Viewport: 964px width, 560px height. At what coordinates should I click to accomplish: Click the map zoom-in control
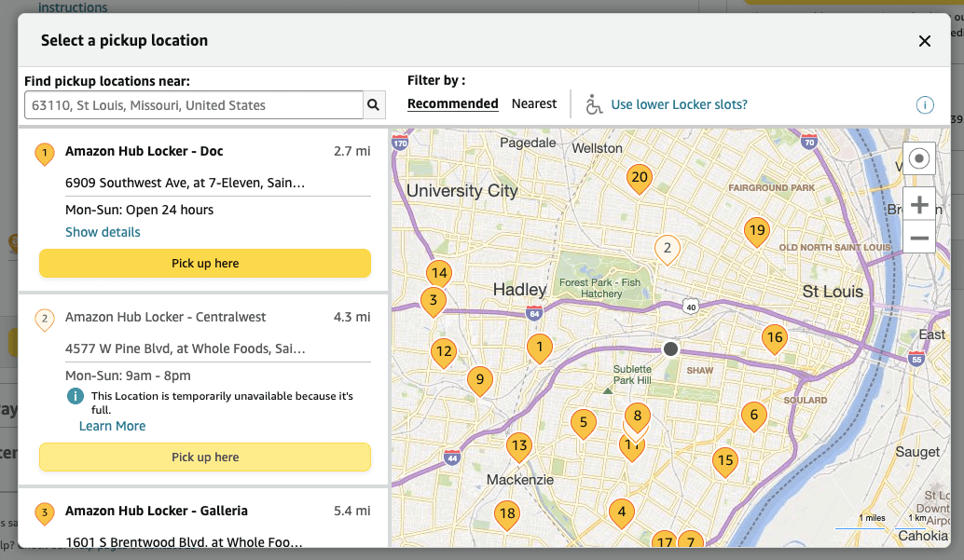918,202
